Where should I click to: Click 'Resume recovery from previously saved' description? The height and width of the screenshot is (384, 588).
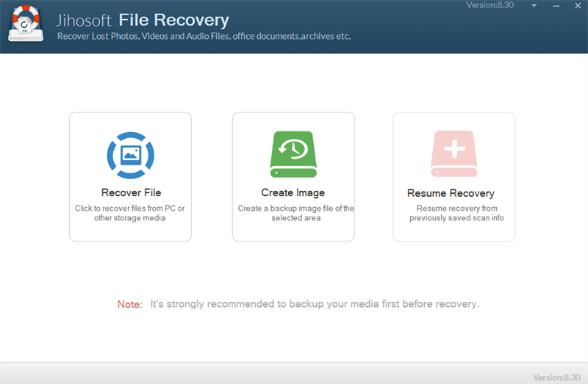click(456, 213)
